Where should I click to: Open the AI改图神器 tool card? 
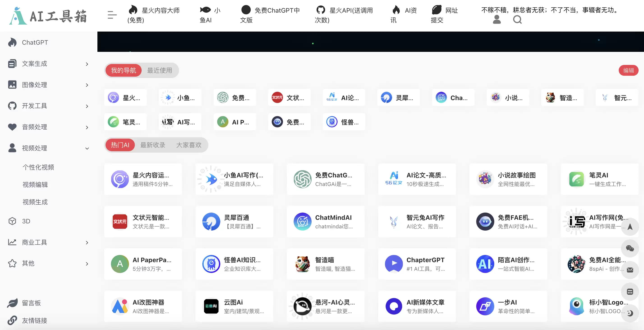[x=143, y=306]
